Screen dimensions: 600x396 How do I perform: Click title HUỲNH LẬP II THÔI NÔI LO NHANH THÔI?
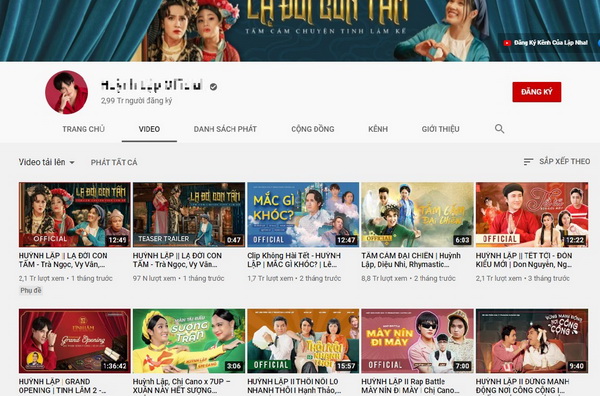(294, 386)
